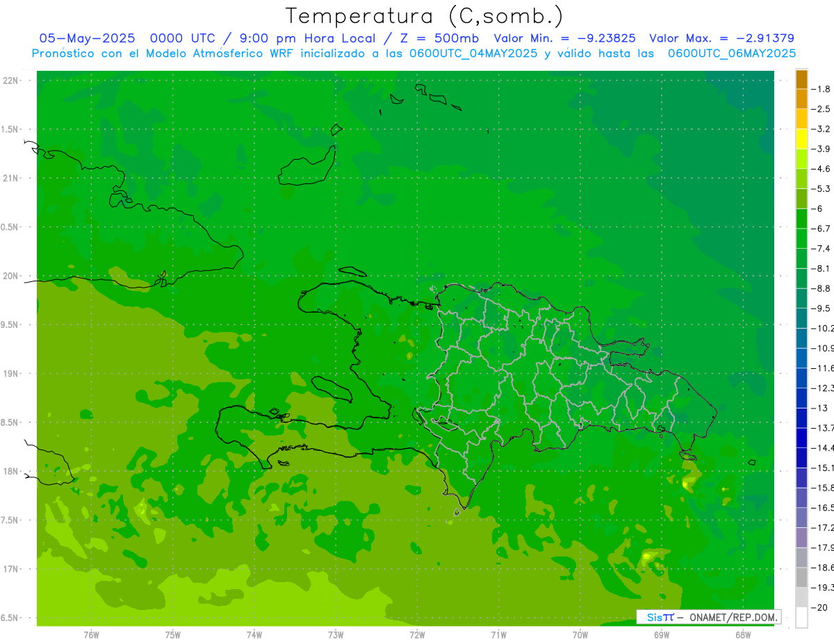Click the "-13.7" legend value
834x644 pixels.
(x=822, y=428)
